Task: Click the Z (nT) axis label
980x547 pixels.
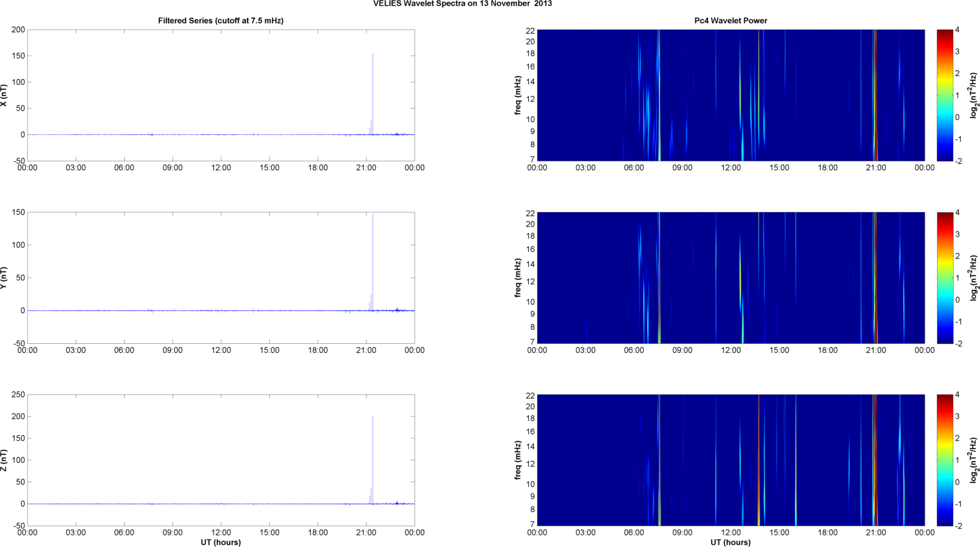Action: 4,460
